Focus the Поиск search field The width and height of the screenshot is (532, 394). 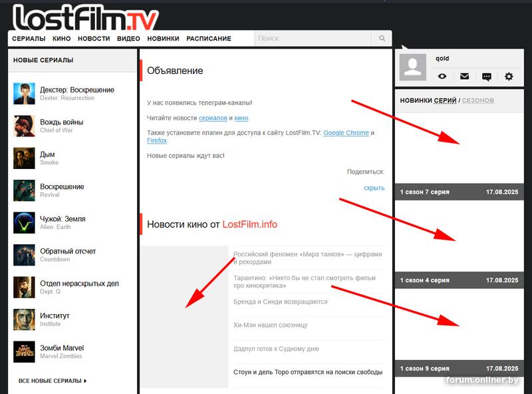click(x=313, y=39)
